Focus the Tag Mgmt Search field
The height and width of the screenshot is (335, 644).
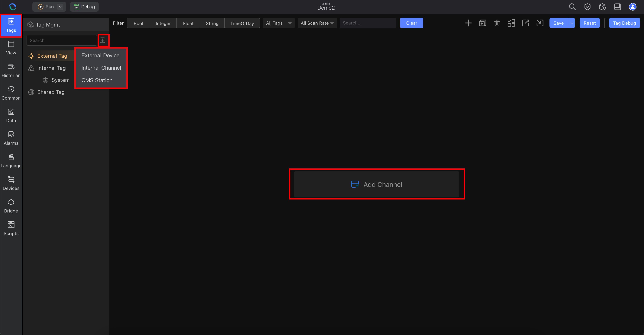click(x=62, y=40)
